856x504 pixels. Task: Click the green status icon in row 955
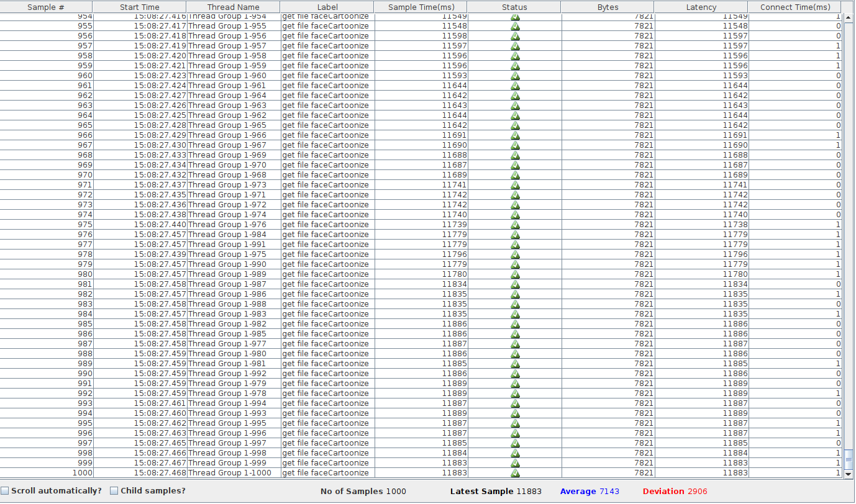[x=515, y=26]
